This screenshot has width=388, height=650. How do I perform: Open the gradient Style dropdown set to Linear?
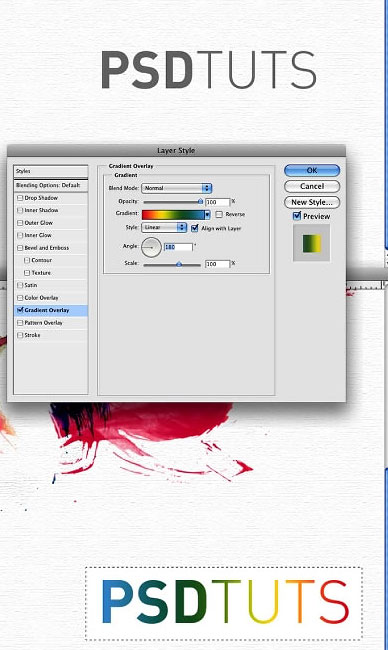click(164, 228)
